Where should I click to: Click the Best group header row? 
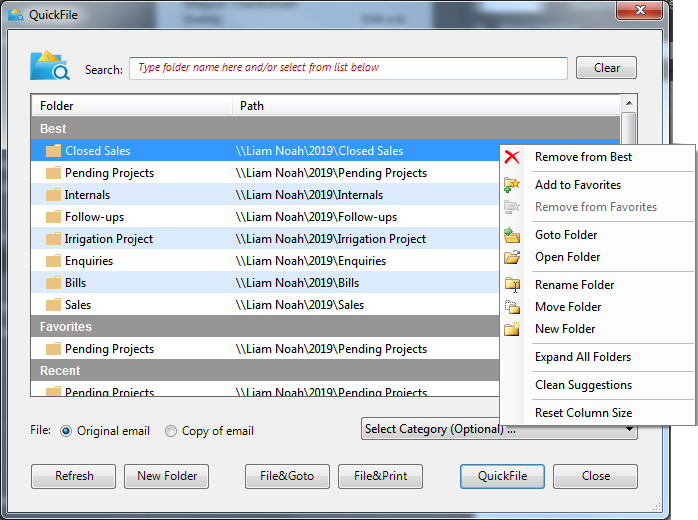tap(325, 128)
